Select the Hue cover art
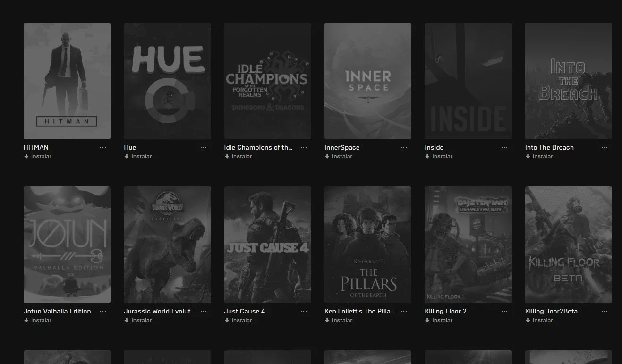This screenshot has height=364, width=622. pos(167,81)
